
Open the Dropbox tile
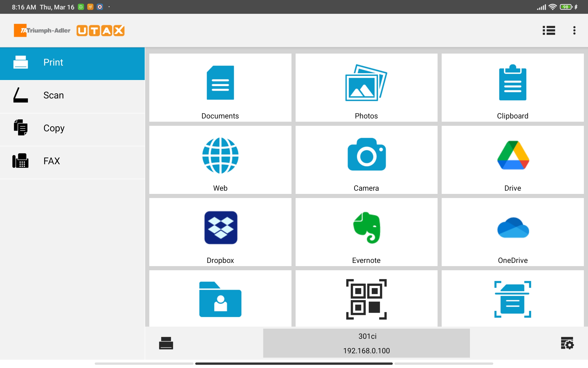point(220,232)
